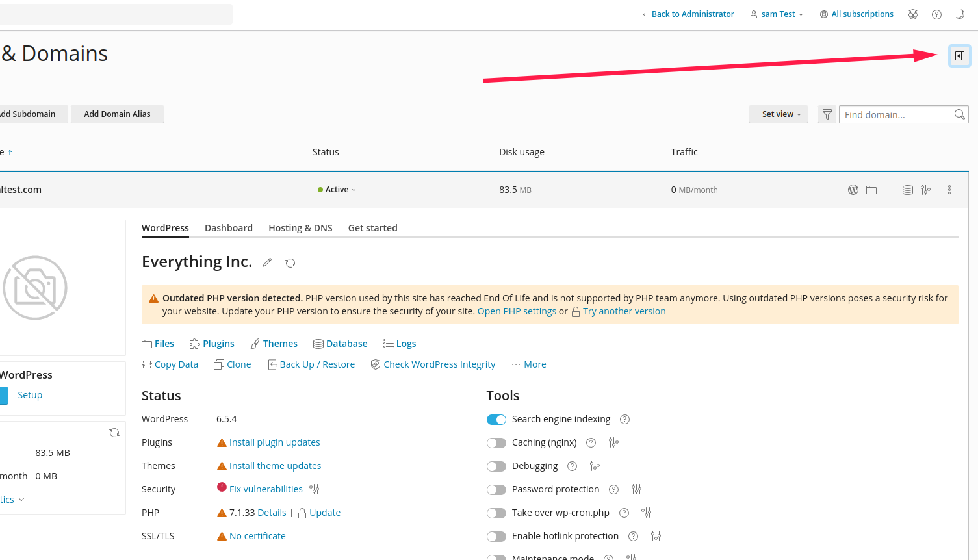Open PHP settings link in warning
This screenshot has height=560, width=978.
pos(517,311)
